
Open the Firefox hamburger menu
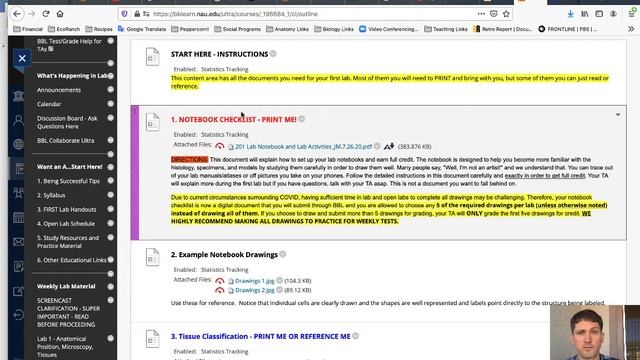(631, 14)
